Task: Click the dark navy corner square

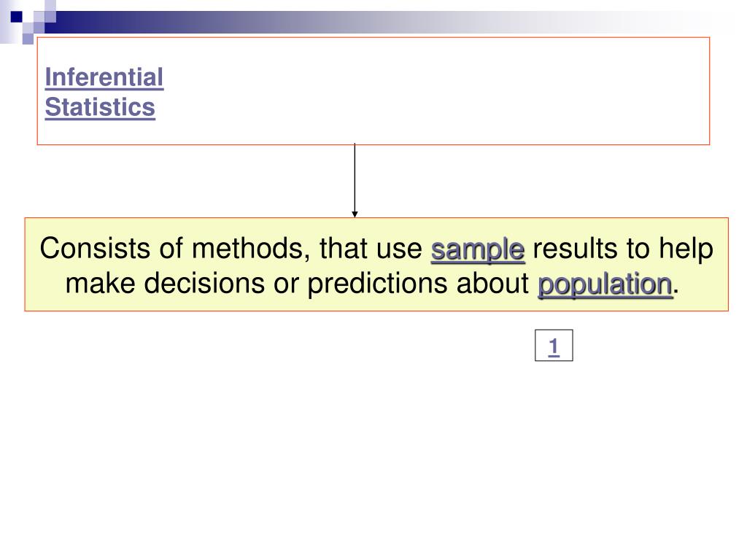Action: tap(16, 17)
